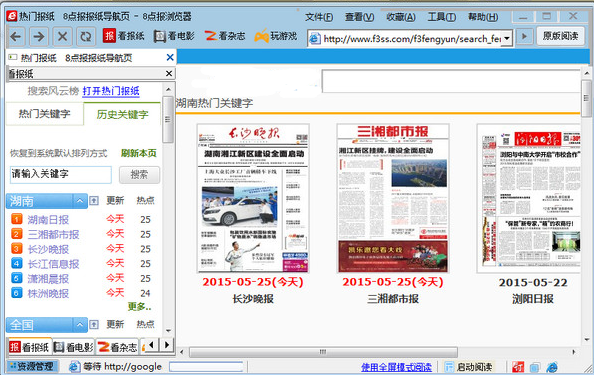
Task: Open 玩游戏 in the top toolbar
Action: click(x=275, y=36)
